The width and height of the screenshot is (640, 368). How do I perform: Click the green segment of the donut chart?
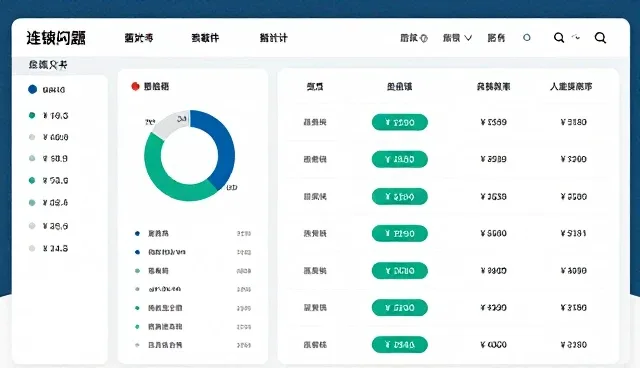163,180
